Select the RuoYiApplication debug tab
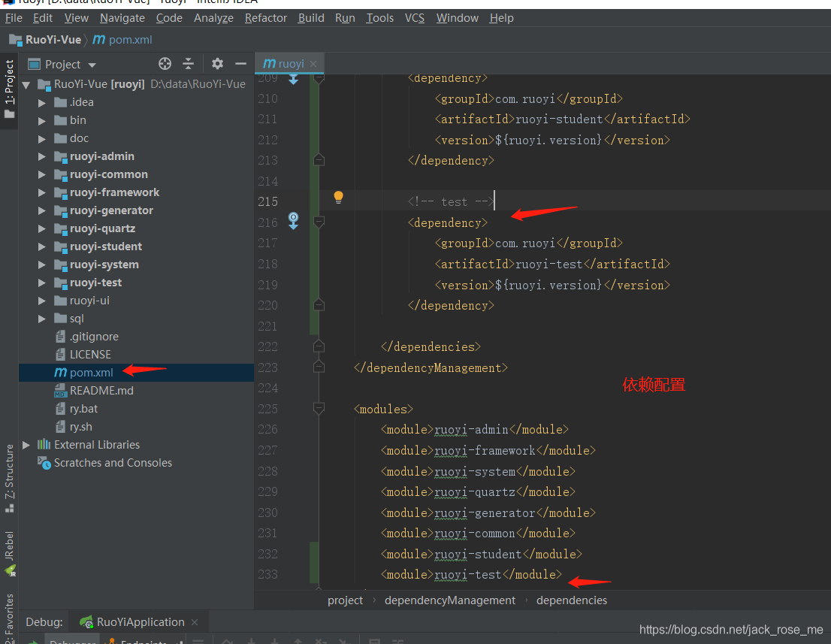Screen dimensions: 831x644 (x=141, y=621)
